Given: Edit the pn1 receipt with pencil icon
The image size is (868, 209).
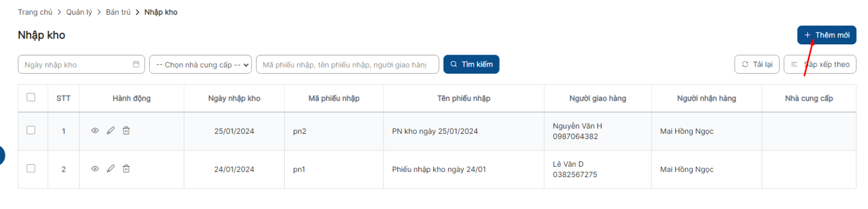Looking at the screenshot, I should [x=111, y=169].
